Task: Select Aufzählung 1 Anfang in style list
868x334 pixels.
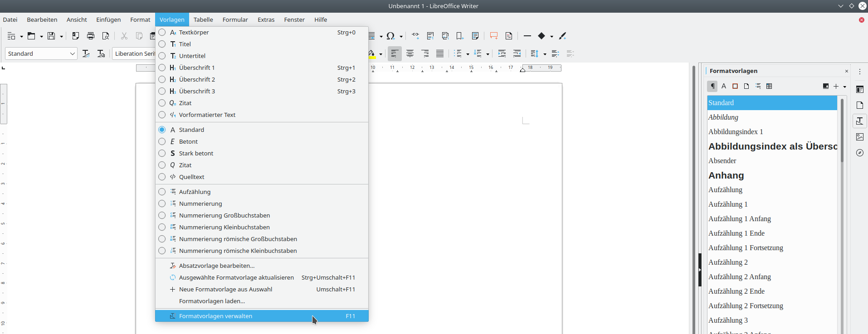Action: coord(739,218)
